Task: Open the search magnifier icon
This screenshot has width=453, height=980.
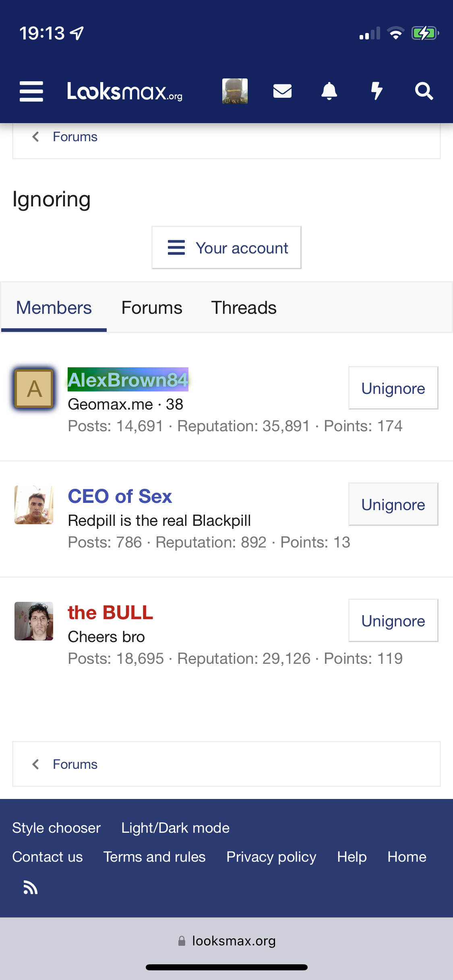Action: 424,91
